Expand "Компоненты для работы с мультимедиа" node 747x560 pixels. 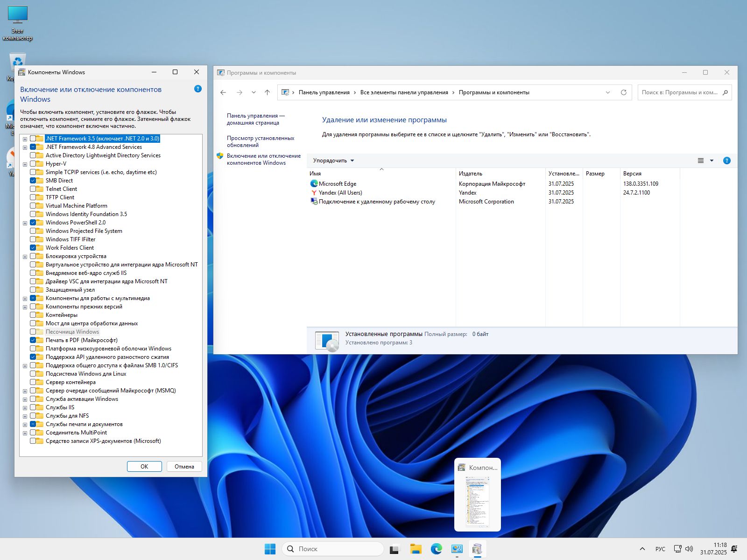point(25,299)
